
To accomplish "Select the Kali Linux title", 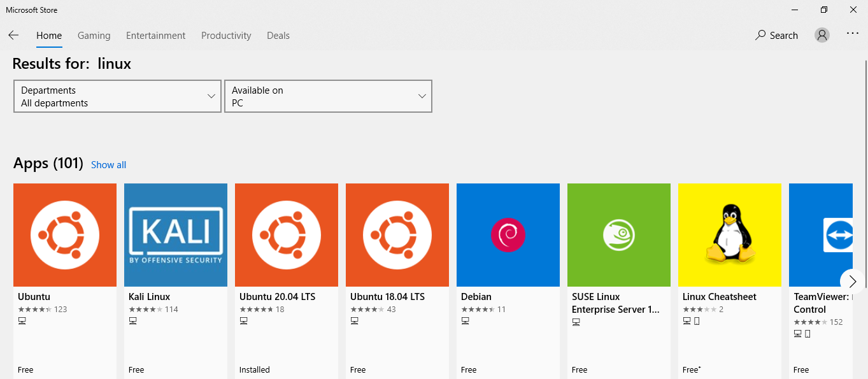I will pos(150,297).
